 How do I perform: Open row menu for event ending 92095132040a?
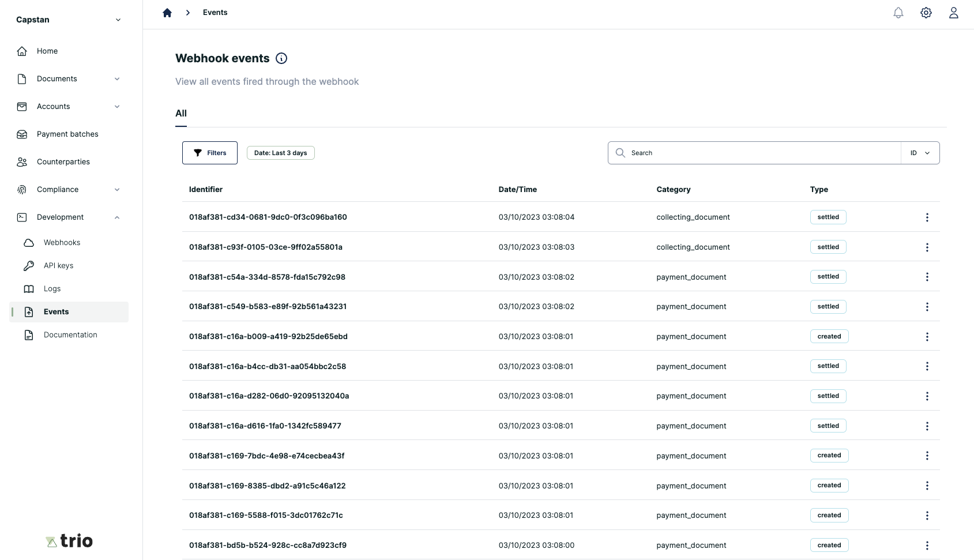click(x=927, y=396)
